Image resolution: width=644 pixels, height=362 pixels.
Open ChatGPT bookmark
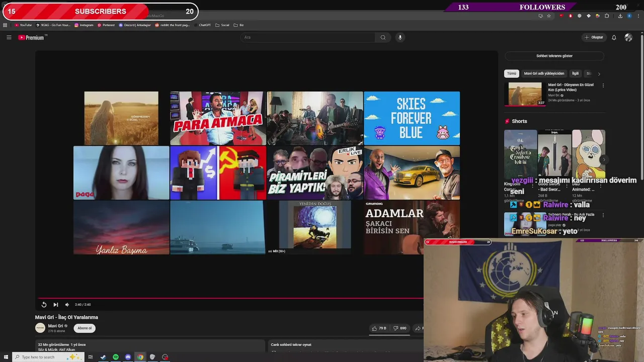[202, 25]
